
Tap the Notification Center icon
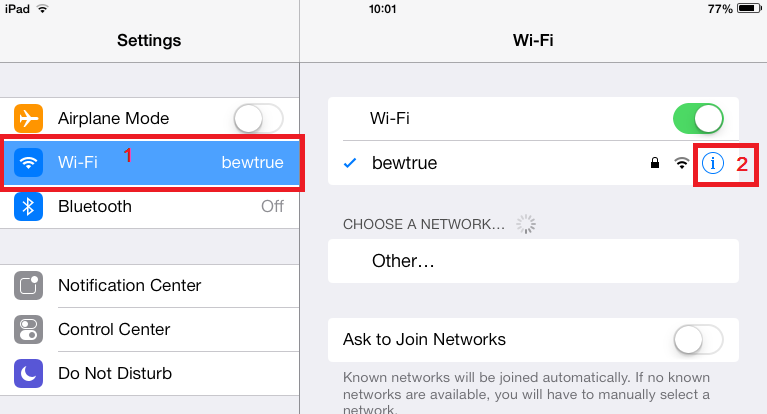[x=28, y=285]
